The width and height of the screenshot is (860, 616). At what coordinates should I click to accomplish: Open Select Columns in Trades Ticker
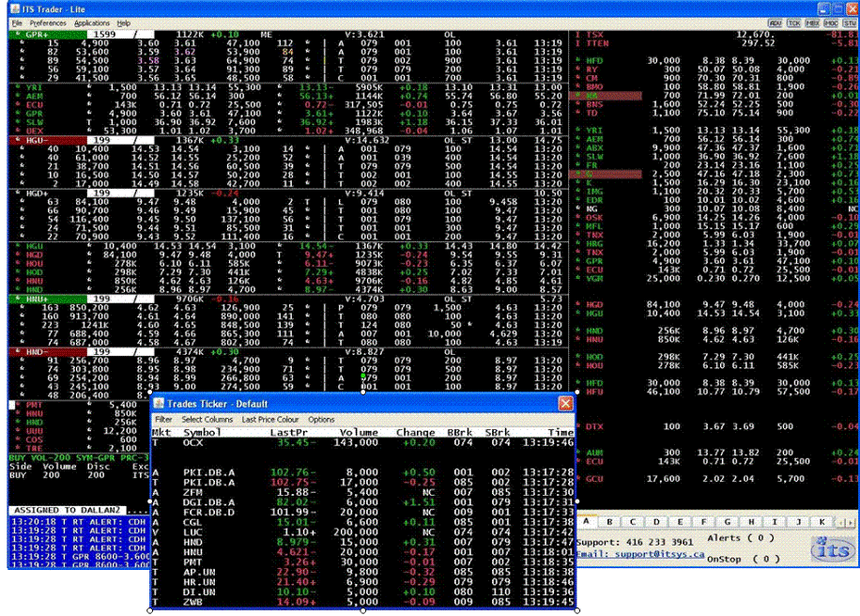[x=207, y=419]
